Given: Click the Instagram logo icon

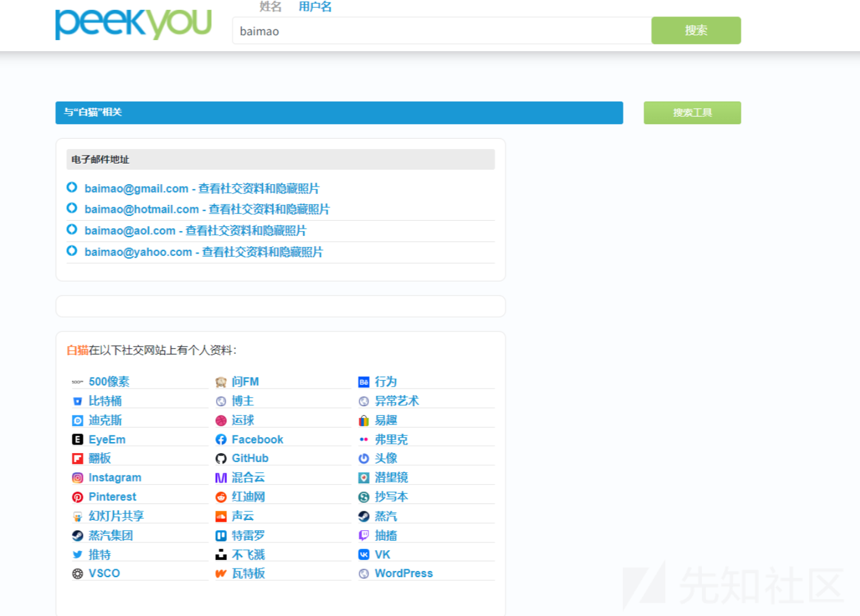Looking at the screenshot, I should point(77,478).
